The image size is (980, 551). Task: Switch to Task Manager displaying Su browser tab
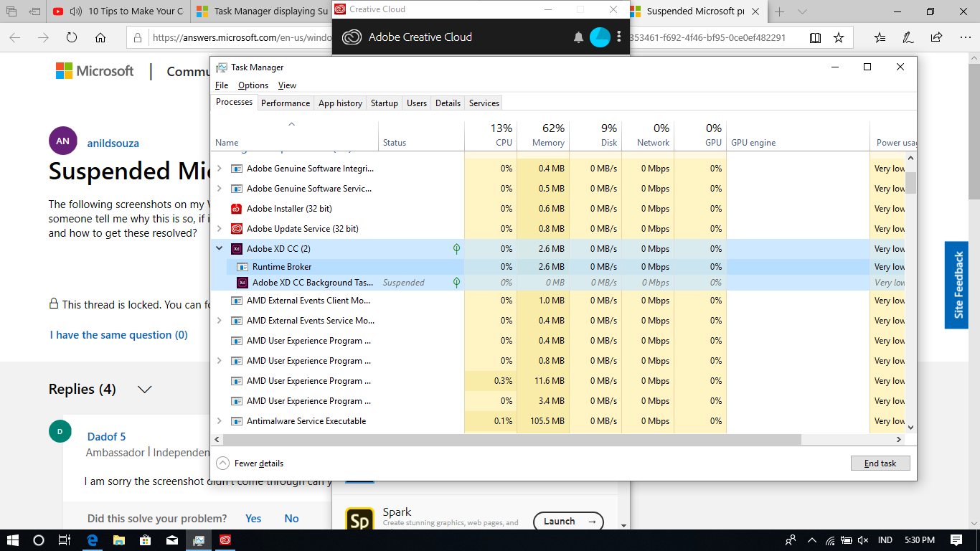(260, 11)
